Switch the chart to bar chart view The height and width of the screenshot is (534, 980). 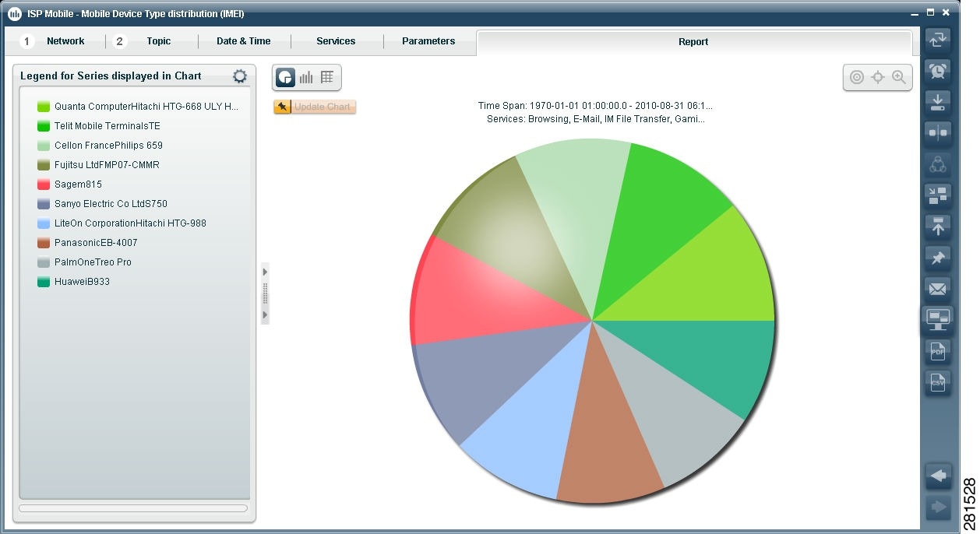coord(306,77)
